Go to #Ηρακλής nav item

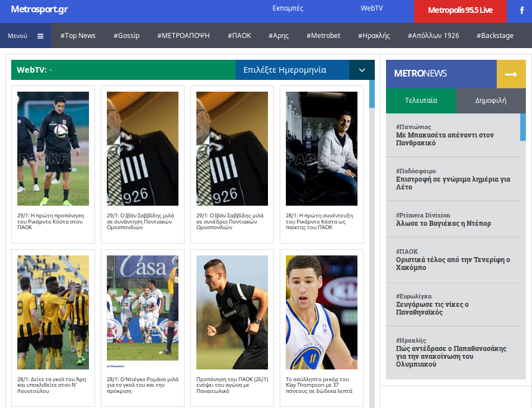click(374, 36)
